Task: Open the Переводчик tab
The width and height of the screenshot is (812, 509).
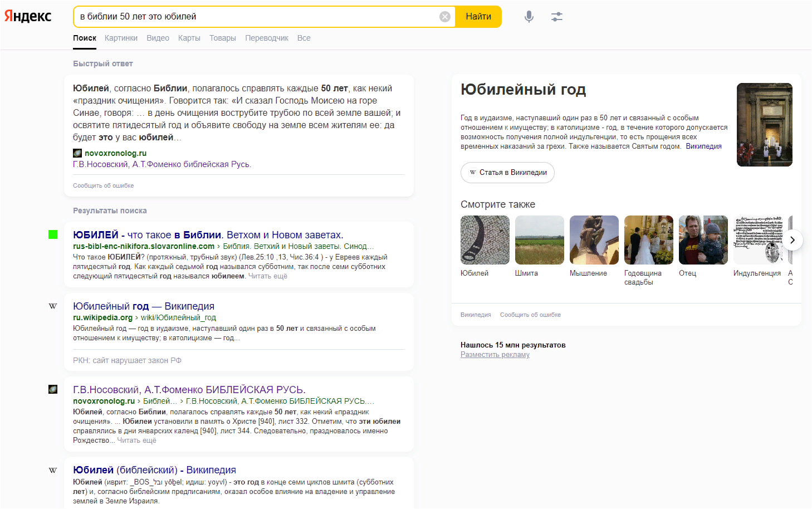Action: click(x=267, y=38)
